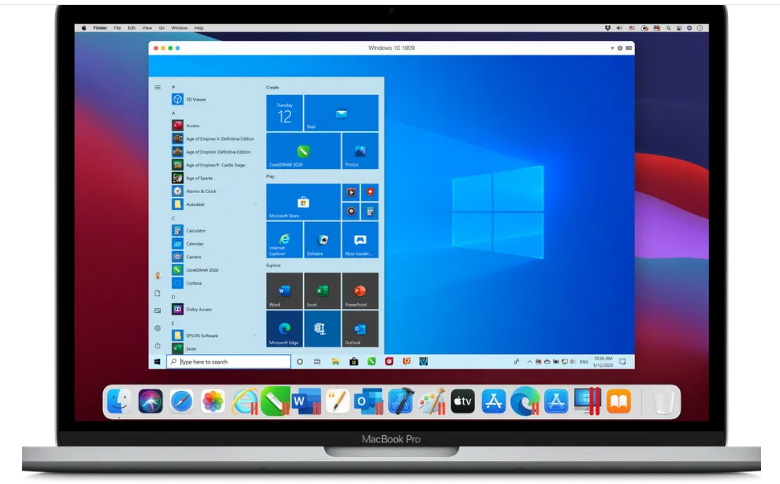
Task: Open the Go menu in the Mac menu bar
Action: [162, 28]
